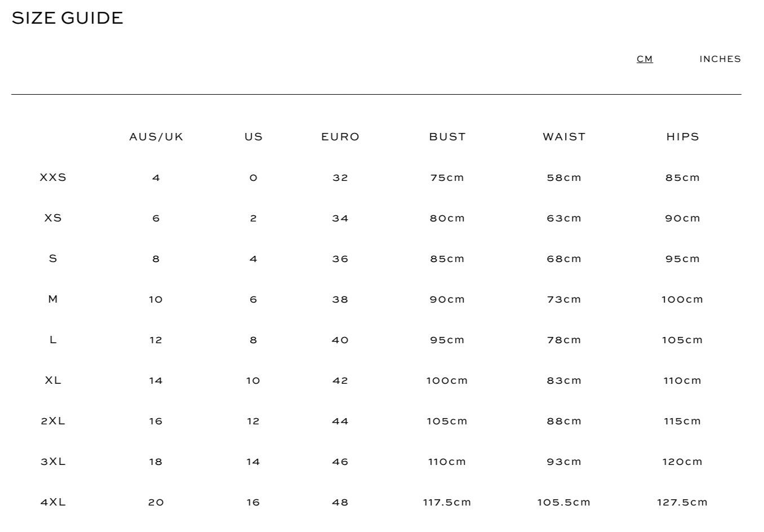Select the EURO column header

340,137
